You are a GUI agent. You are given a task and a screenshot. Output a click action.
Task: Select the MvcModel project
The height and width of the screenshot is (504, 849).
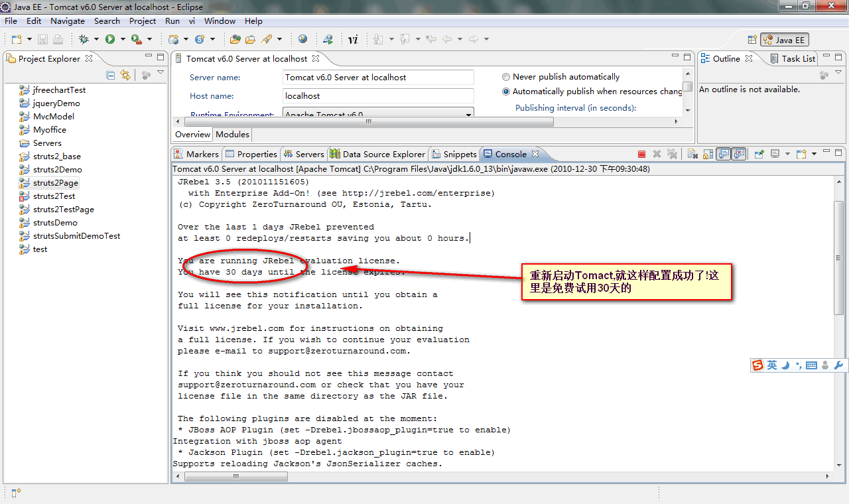47,117
